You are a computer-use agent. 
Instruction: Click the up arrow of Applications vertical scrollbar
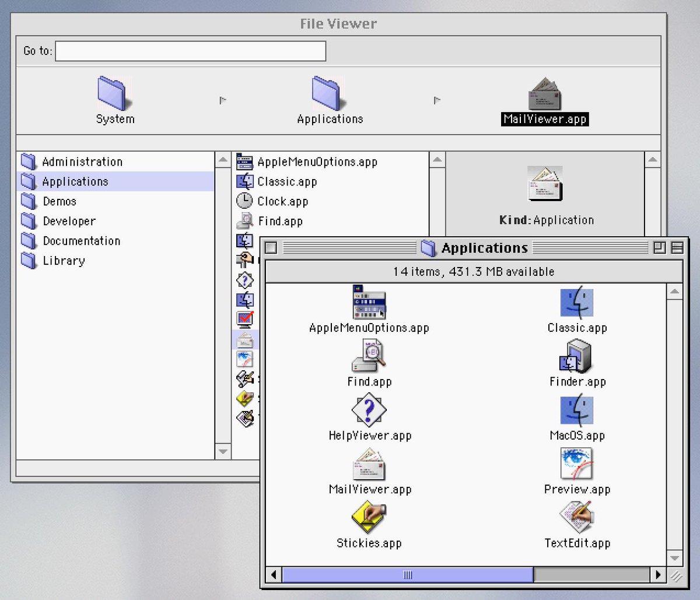pos(675,292)
